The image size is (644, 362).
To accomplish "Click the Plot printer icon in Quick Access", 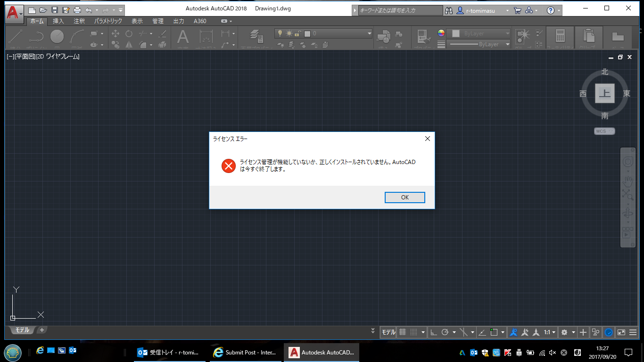I will [77, 10].
